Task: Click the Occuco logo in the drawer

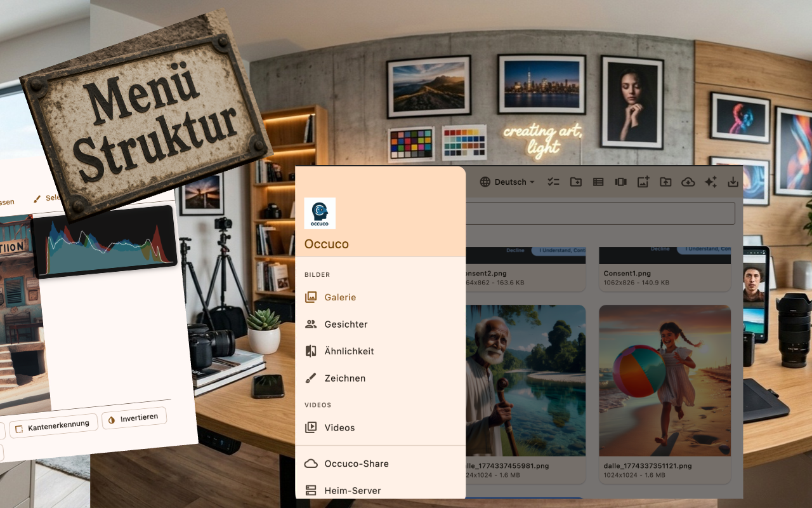Action: click(x=320, y=213)
